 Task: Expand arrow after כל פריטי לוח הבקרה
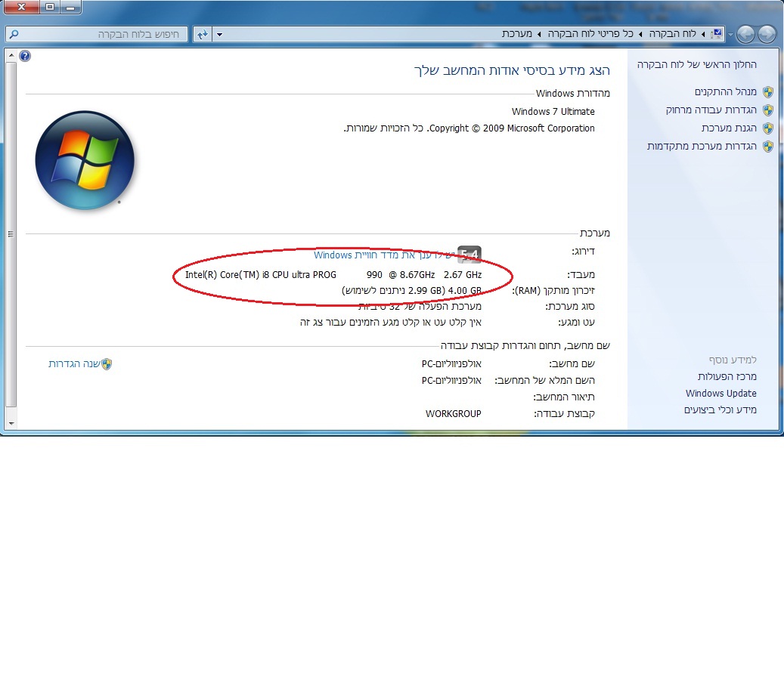[x=539, y=34]
